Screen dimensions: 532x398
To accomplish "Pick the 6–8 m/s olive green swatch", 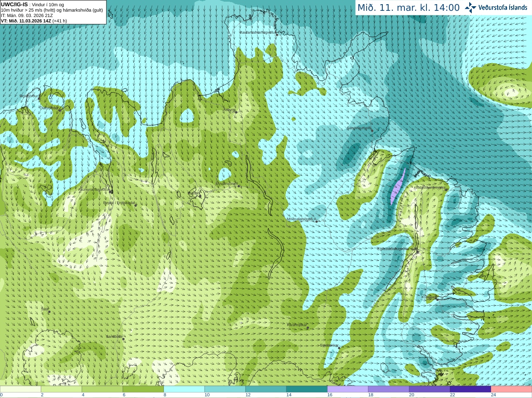I will coord(143,389).
